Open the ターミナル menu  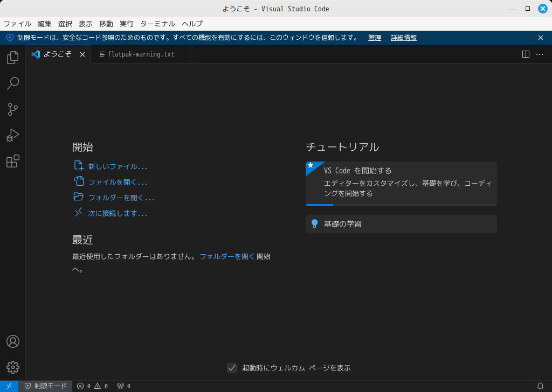[x=158, y=24]
